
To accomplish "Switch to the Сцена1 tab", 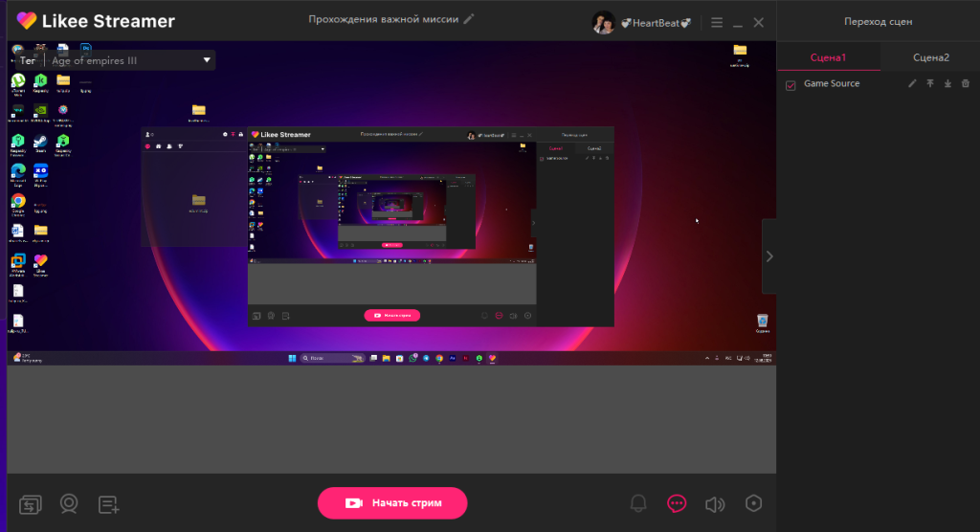I will coord(828,57).
